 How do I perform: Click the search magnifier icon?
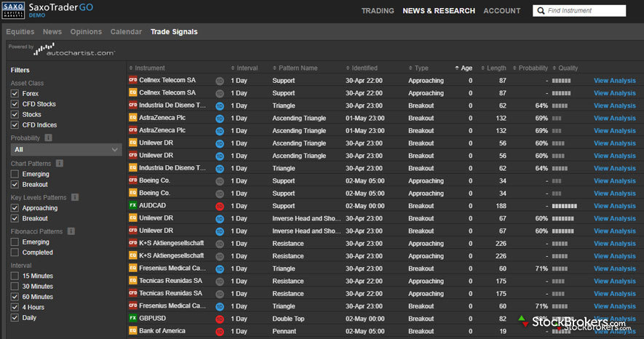[x=541, y=11]
